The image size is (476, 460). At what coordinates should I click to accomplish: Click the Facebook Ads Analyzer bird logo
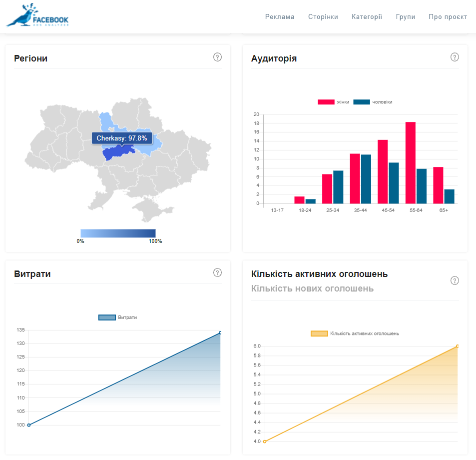[37, 15]
